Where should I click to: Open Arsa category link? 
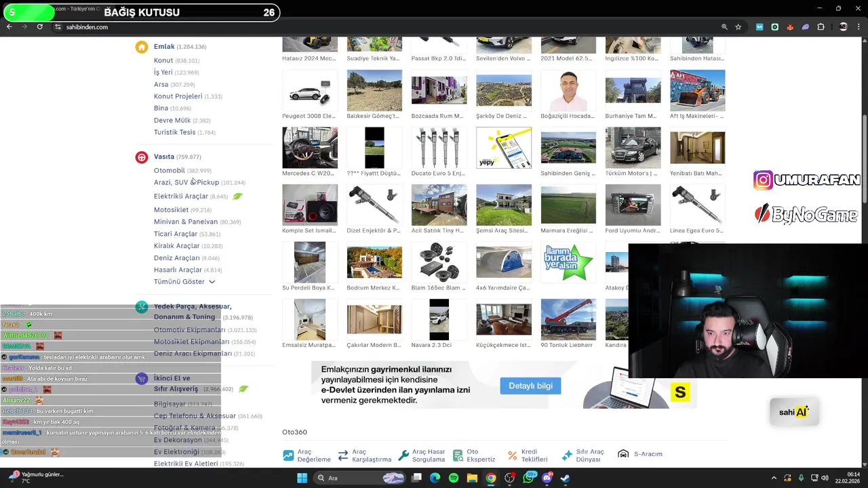point(161,85)
